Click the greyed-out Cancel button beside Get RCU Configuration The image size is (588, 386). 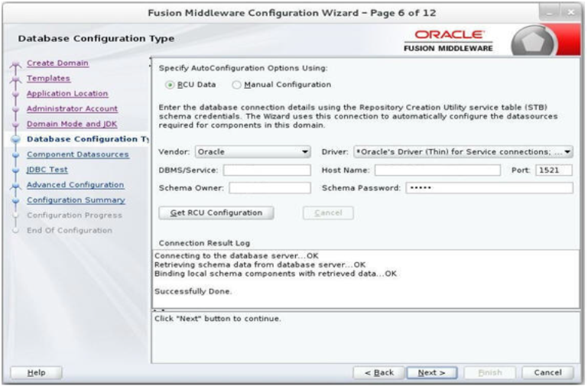[x=328, y=212]
